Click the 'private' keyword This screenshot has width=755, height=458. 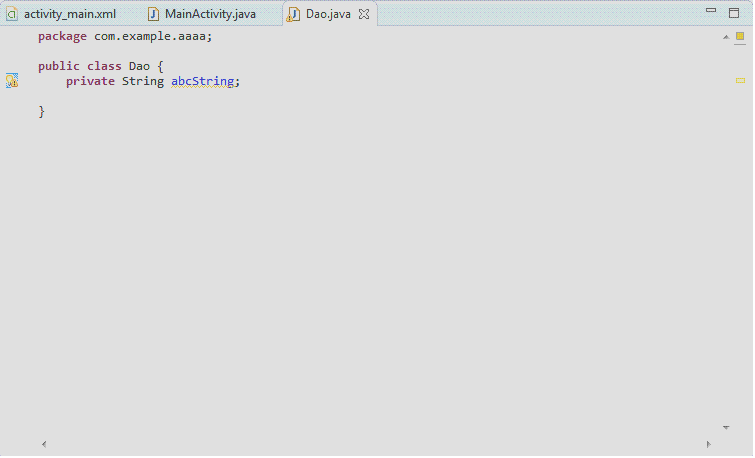tap(91, 81)
